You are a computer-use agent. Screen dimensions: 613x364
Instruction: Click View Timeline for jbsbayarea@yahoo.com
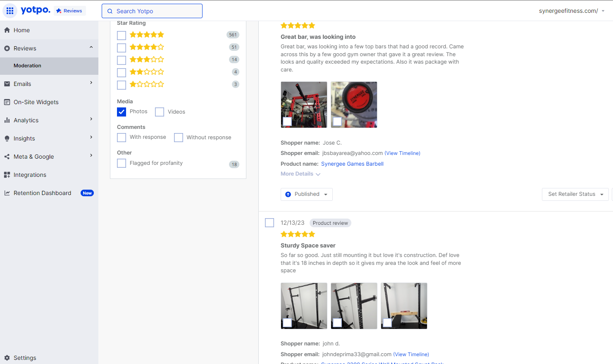tap(402, 153)
